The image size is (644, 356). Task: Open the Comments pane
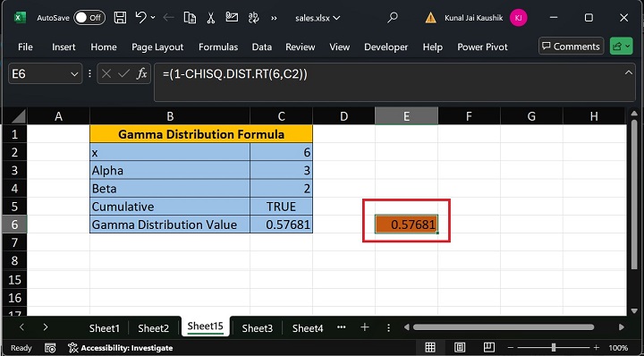pos(572,47)
